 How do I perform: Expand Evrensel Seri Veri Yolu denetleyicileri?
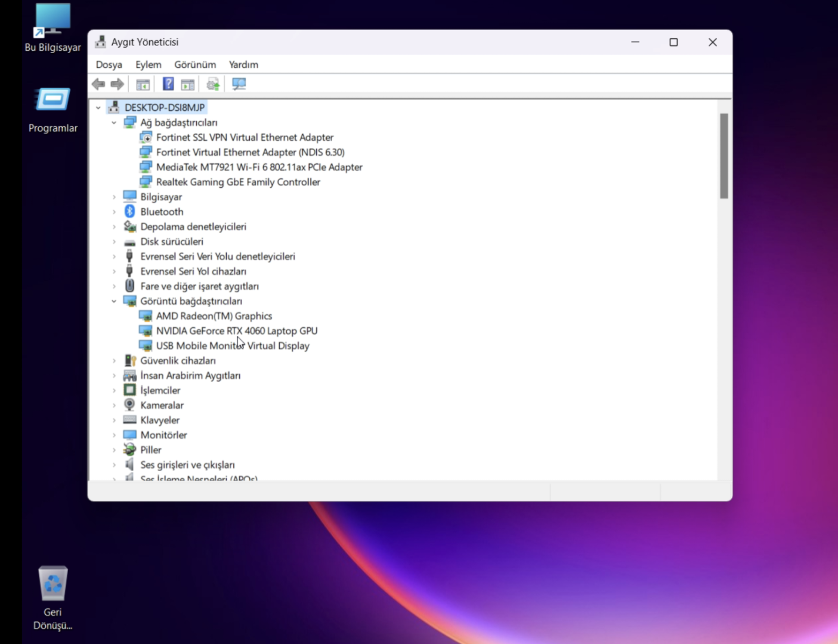(x=114, y=256)
